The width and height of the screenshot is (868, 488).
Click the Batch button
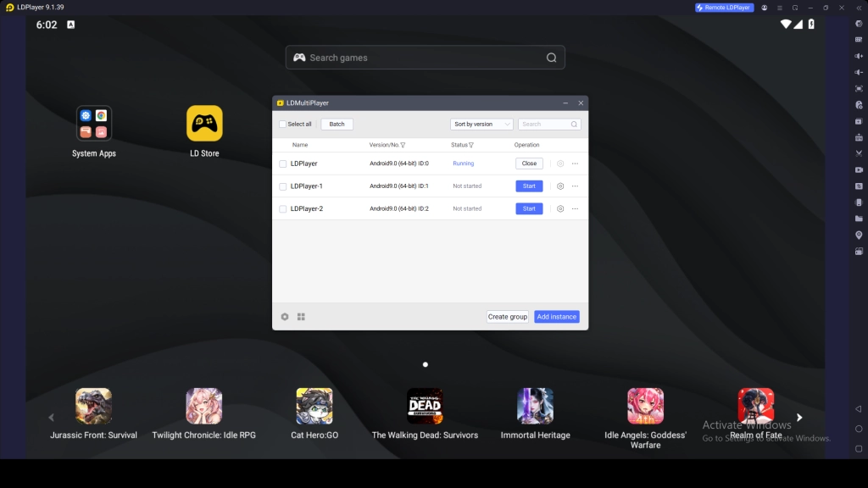coord(337,124)
